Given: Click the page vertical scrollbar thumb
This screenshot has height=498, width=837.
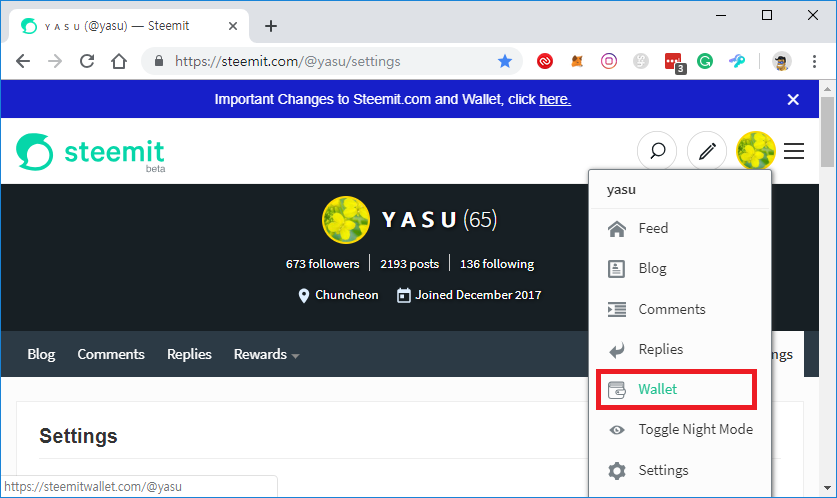Looking at the screenshot, I should (827, 132).
